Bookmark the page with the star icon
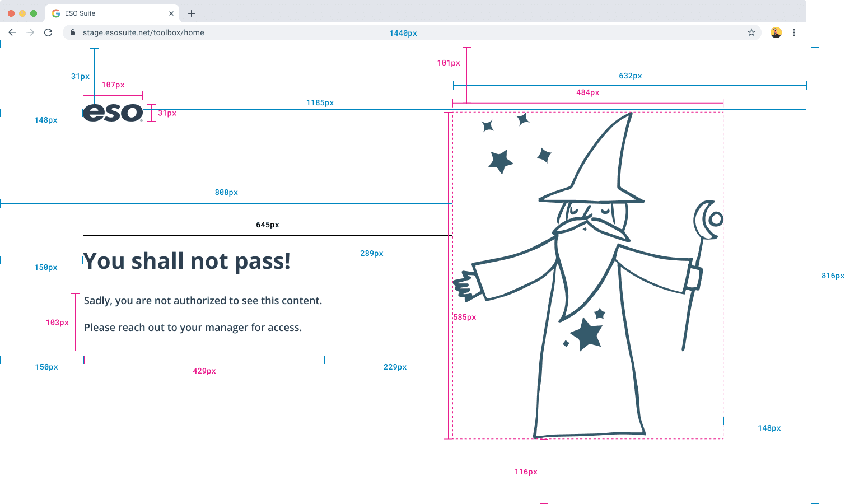 coord(751,32)
